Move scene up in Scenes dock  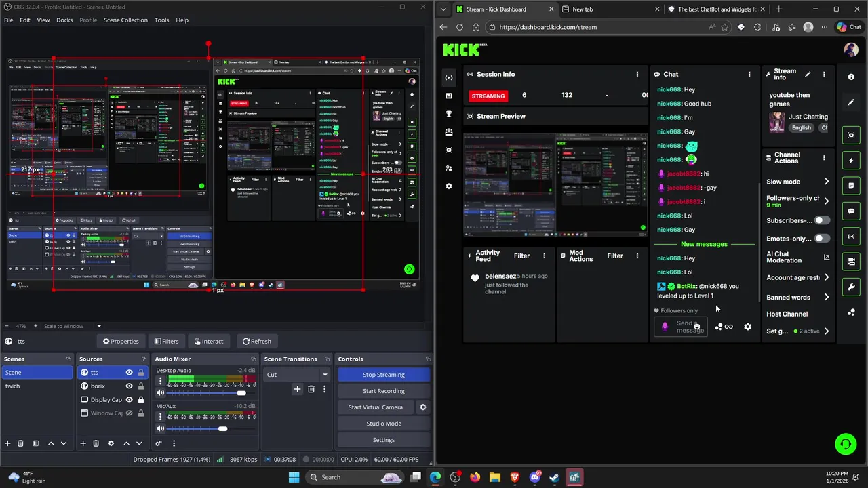pyautogui.click(x=51, y=443)
